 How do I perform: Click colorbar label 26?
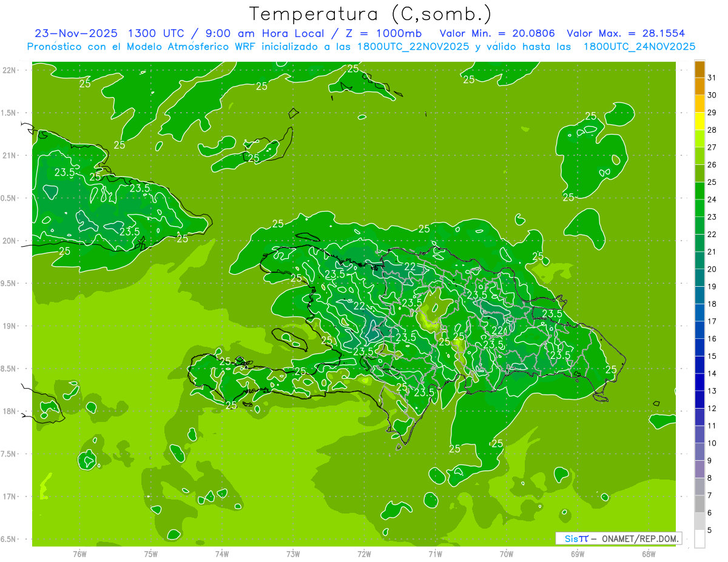(x=712, y=164)
